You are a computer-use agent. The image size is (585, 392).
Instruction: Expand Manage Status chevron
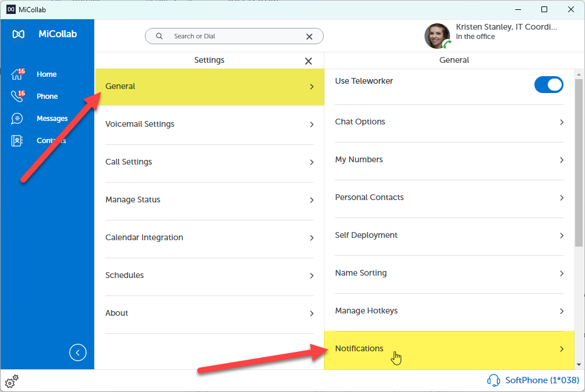point(312,200)
